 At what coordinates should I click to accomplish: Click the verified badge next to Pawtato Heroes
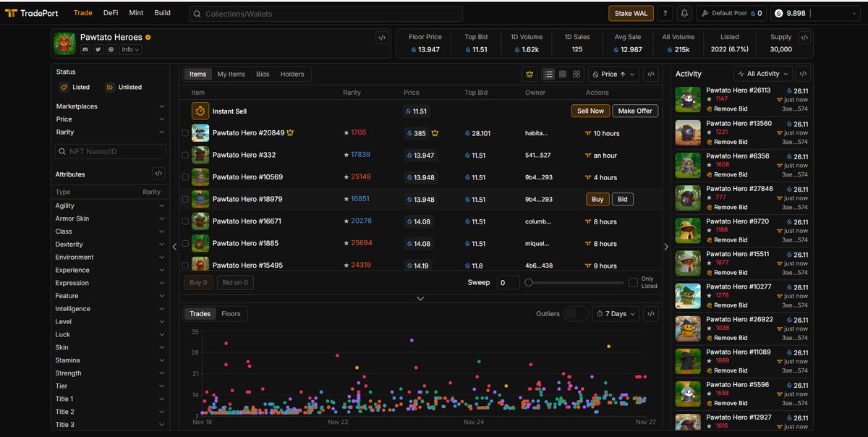coord(148,37)
